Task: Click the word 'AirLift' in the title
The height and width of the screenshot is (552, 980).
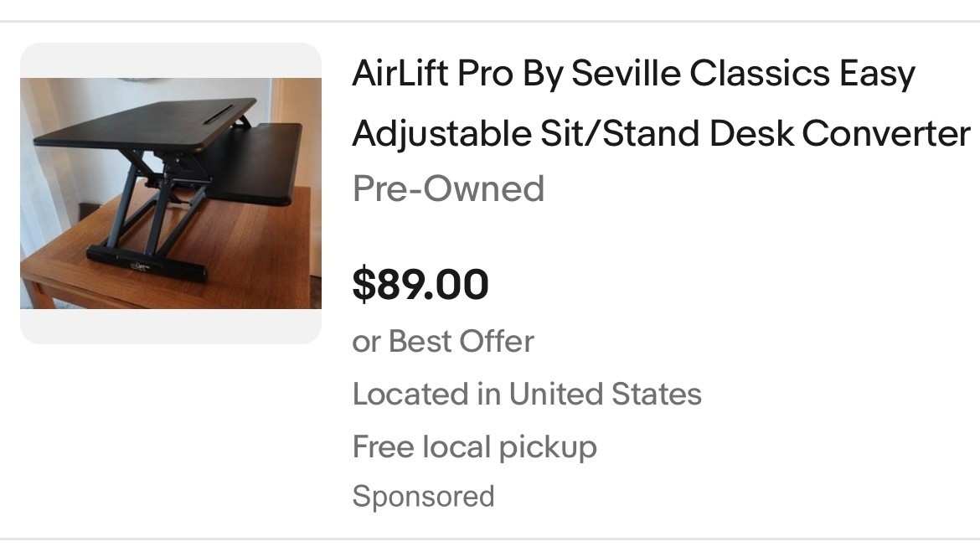Action: click(x=399, y=74)
